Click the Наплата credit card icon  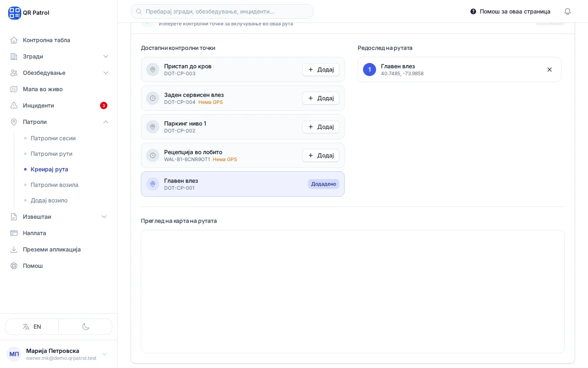(x=14, y=233)
